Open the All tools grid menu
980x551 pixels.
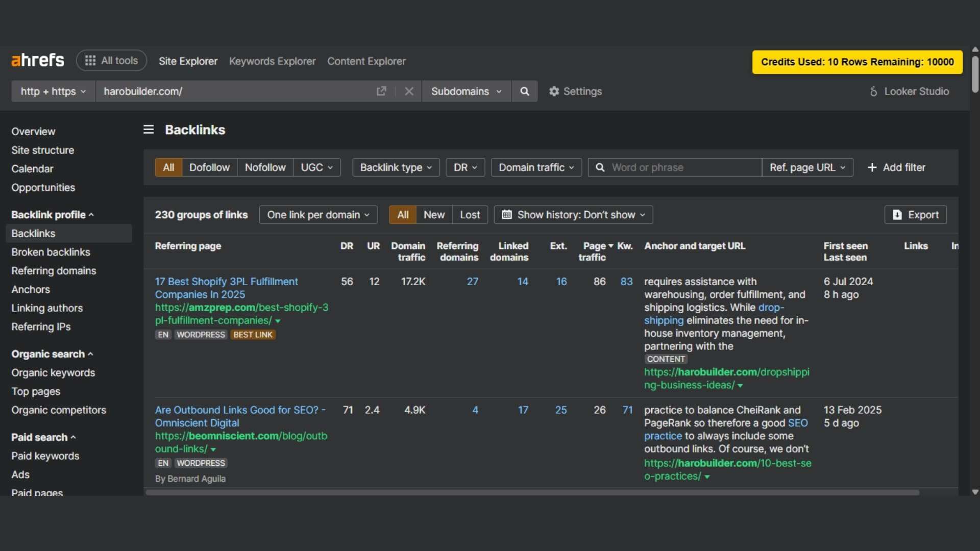pos(112,61)
